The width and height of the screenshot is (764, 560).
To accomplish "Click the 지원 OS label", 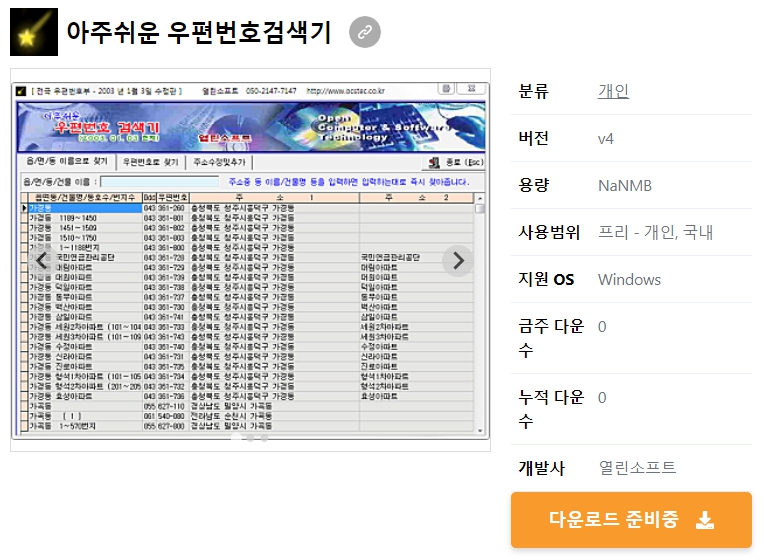I will (x=546, y=279).
